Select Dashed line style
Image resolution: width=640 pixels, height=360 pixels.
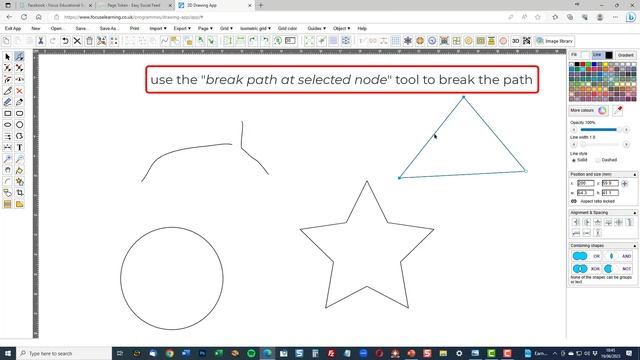(598, 160)
